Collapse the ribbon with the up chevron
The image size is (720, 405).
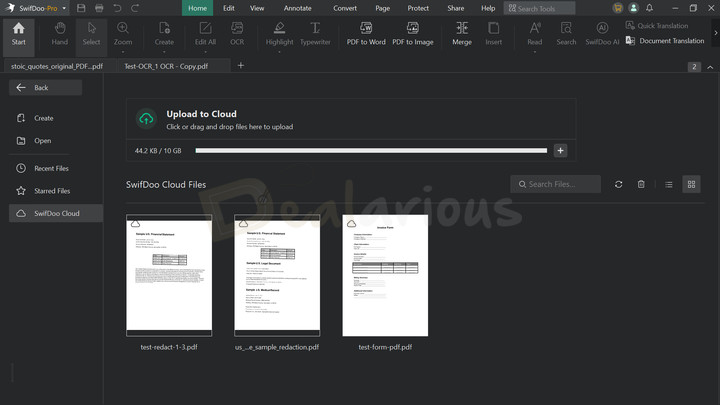[x=710, y=67]
